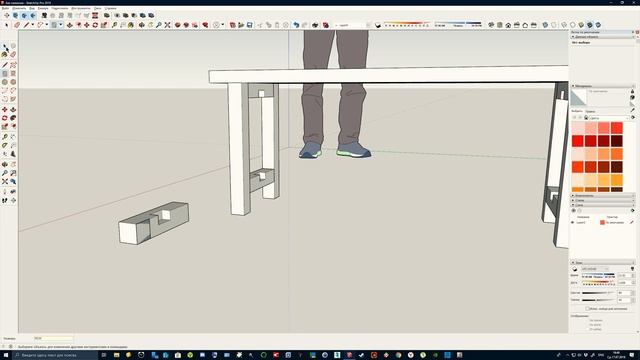Toggle Display Section Fill

tap(33, 16)
